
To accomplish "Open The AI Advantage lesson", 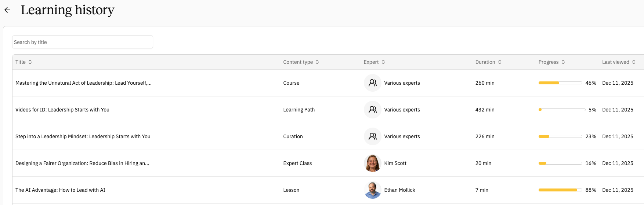I will (x=60, y=190).
